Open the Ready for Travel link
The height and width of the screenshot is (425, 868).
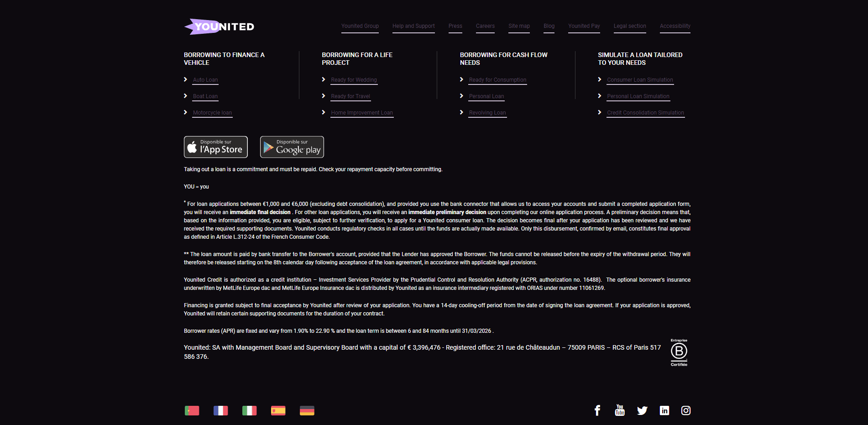click(x=350, y=96)
